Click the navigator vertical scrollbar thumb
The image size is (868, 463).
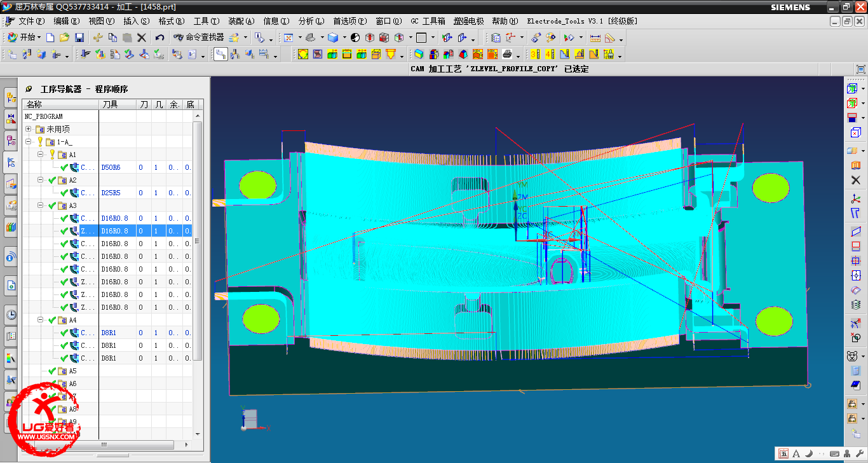197,242
